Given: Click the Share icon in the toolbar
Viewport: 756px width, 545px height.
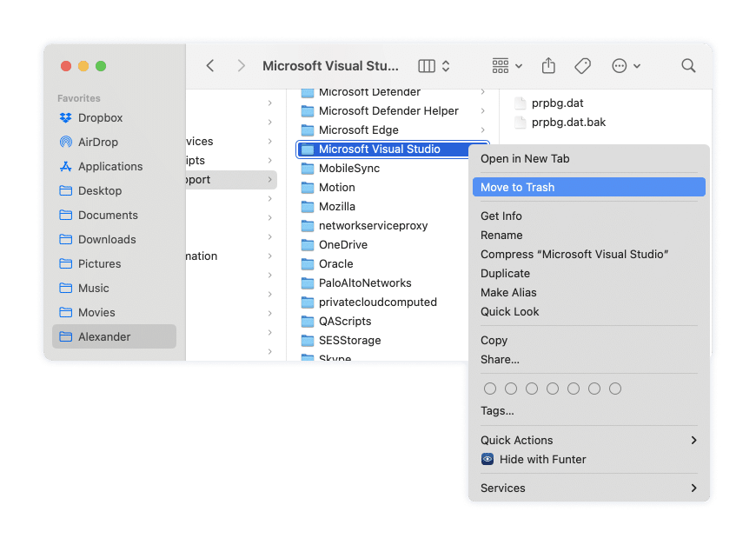Looking at the screenshot, I should click(548, 65).
